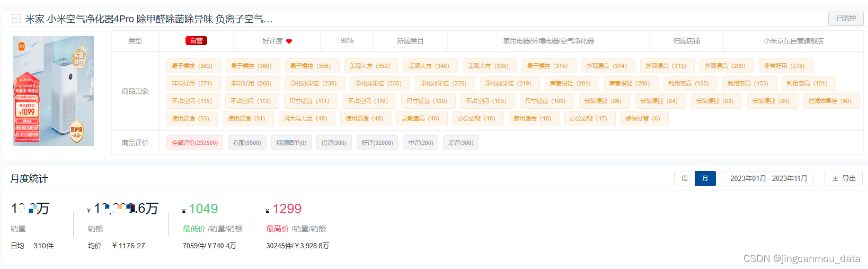
Task: Click the 尺寸适宜 (111) tag
Action: pos(311,101)
